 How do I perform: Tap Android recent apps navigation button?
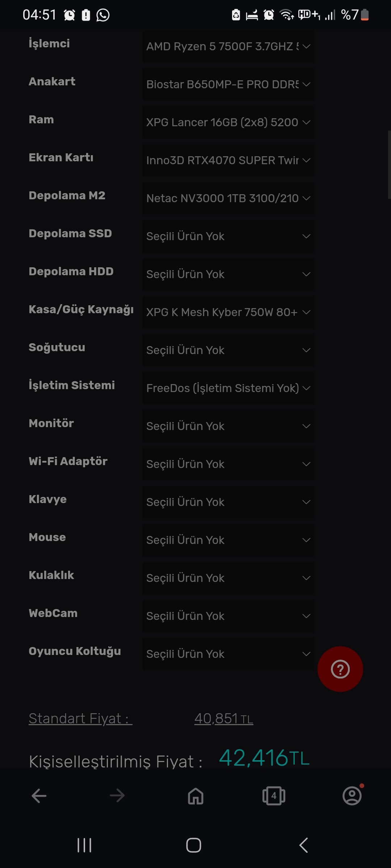pos(84,845)
